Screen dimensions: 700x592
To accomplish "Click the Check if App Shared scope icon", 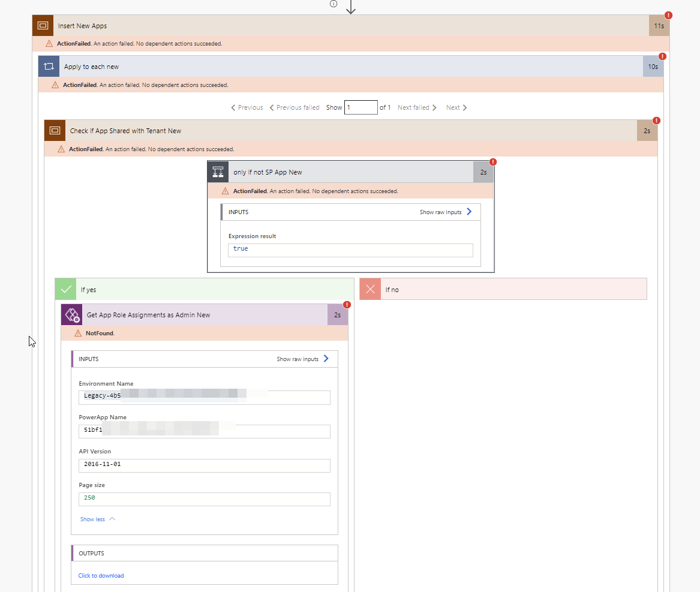I will (55, 130).
